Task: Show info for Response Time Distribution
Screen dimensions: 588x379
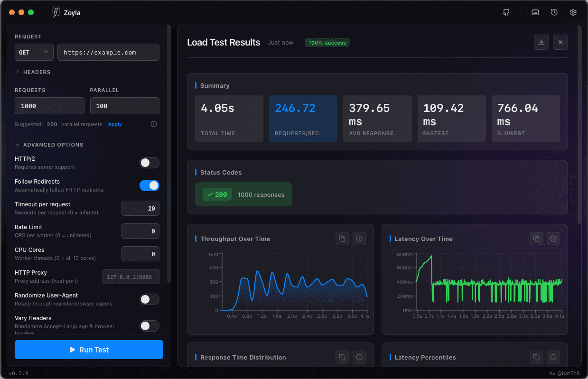Action: [x=359, y=357]
